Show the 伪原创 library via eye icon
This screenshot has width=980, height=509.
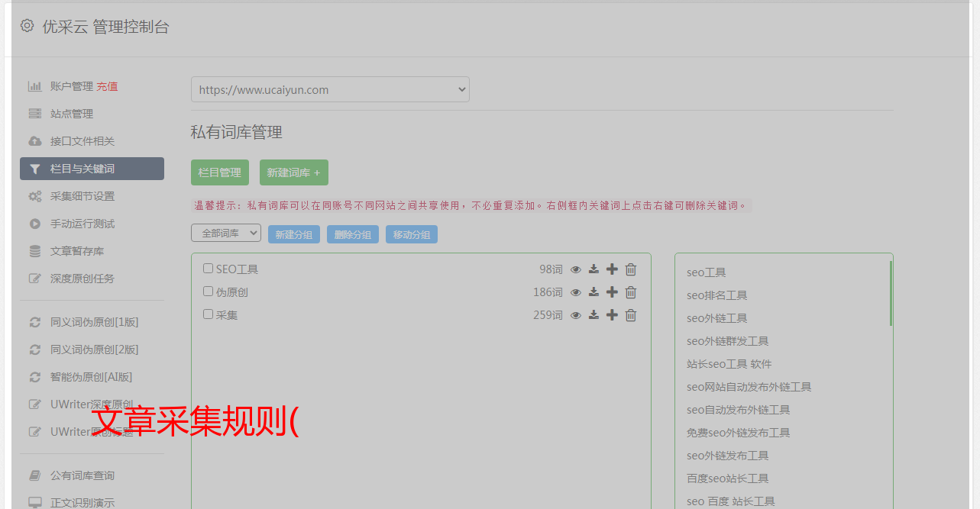[576, 292]
